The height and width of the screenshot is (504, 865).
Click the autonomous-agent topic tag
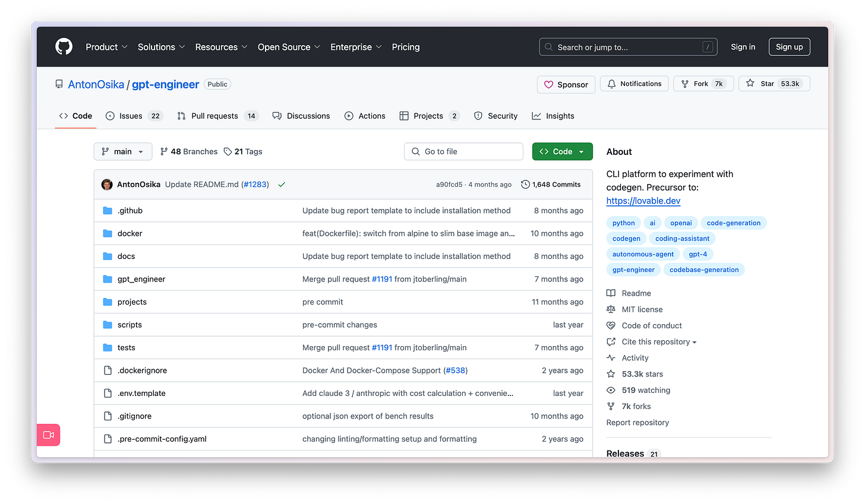pyautogui.click(x=643, y=254)
